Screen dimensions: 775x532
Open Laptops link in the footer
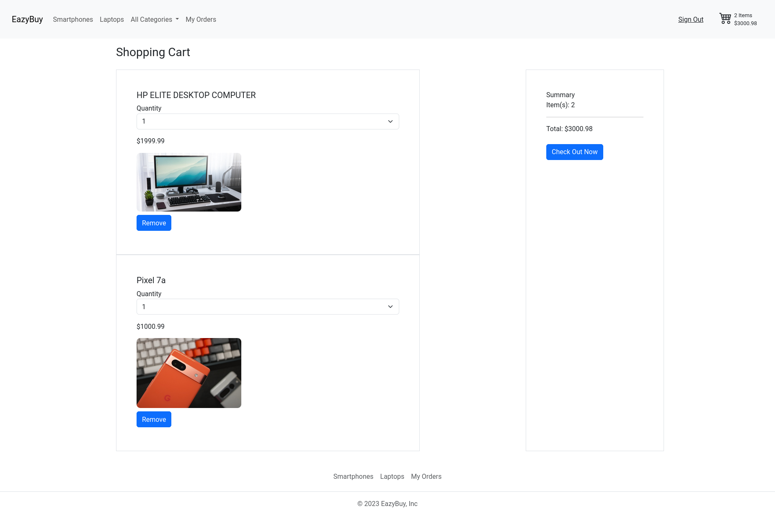[392, 476]
